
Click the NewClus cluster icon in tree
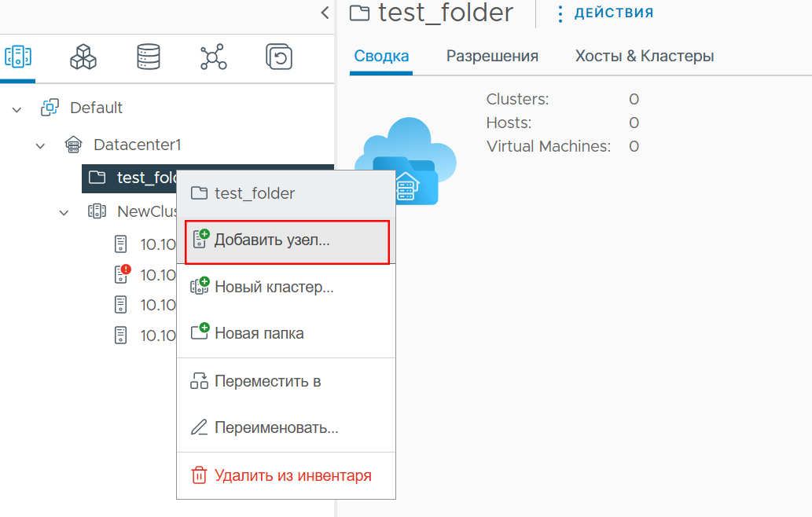[x=97, y=211]
